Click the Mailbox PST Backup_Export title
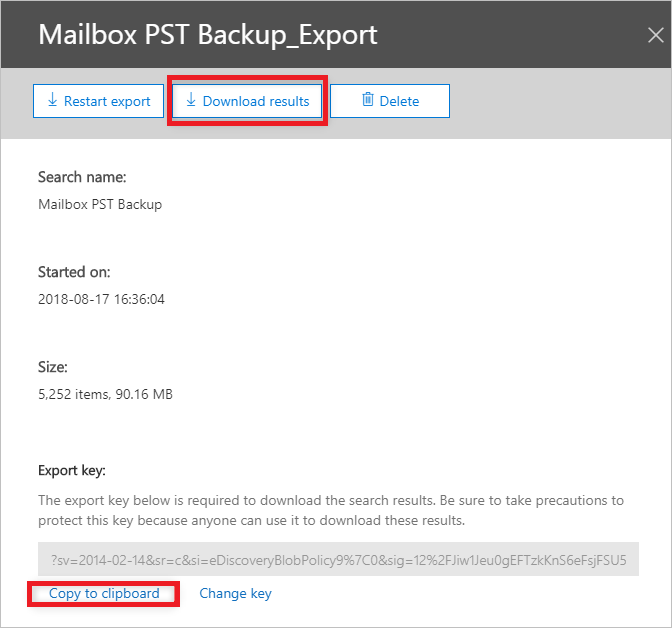This screenshot has width=672, height=628. (x=208, y=35)
